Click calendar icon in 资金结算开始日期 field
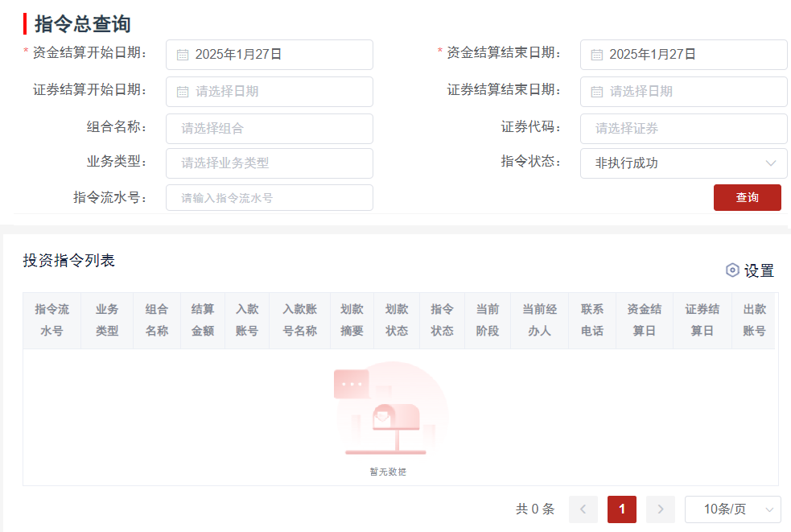The width and height of the screenshot is (791, 532). click(183, 55)
